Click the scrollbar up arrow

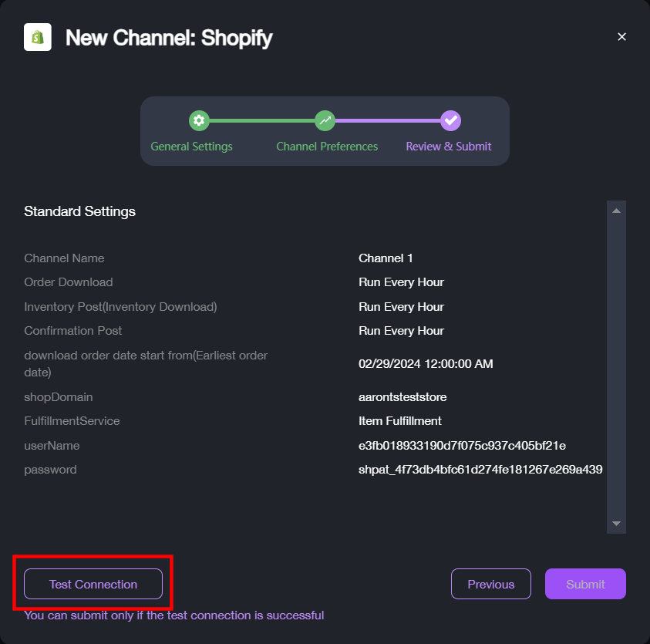click(x=616, y=211)
